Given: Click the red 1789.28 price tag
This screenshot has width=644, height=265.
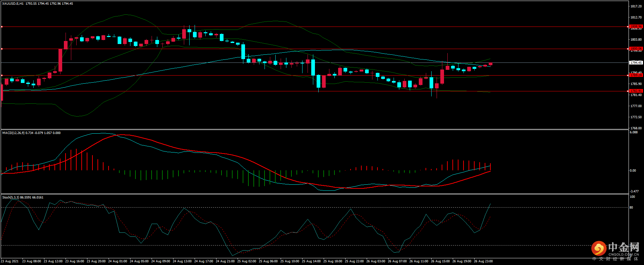Looking at the screenshot, I should (636, 75).
